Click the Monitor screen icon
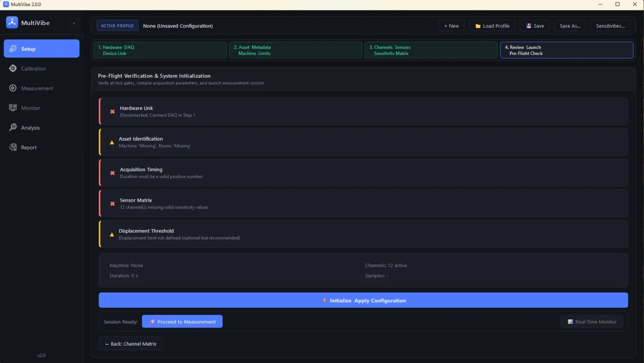644x363 pixels. pos(13,108)
